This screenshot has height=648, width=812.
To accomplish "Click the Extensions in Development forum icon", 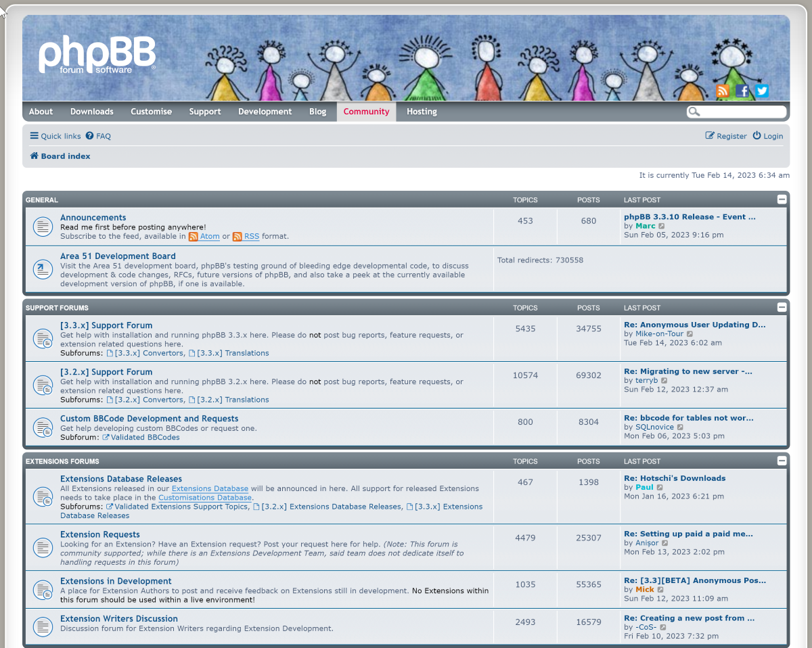I will 43,590.
